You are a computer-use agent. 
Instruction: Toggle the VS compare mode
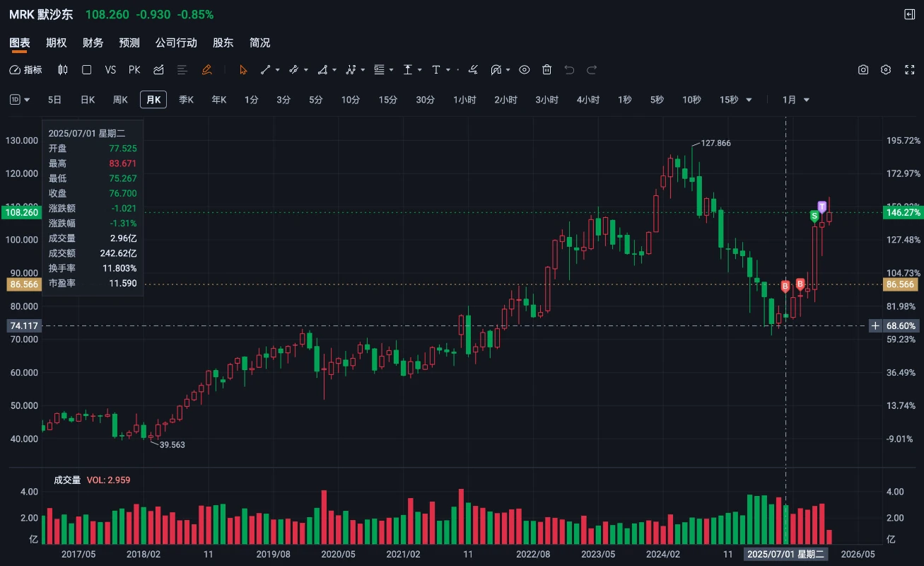click(110, 70)
